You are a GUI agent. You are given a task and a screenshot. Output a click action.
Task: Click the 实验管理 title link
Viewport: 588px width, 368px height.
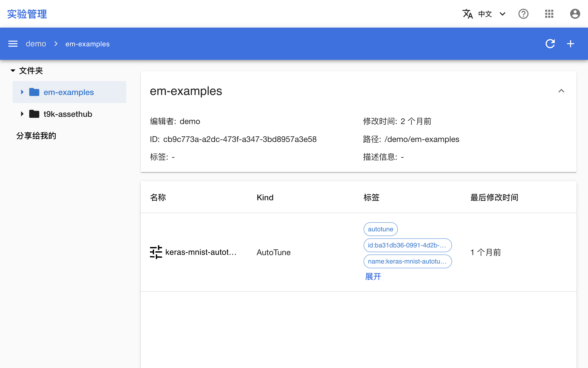(x=27, y=14)
